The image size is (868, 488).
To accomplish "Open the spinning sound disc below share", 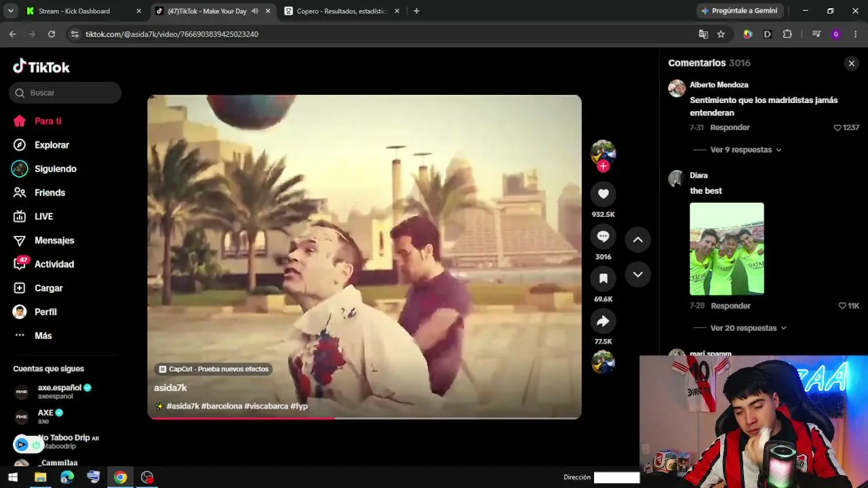I will (603, 362).
